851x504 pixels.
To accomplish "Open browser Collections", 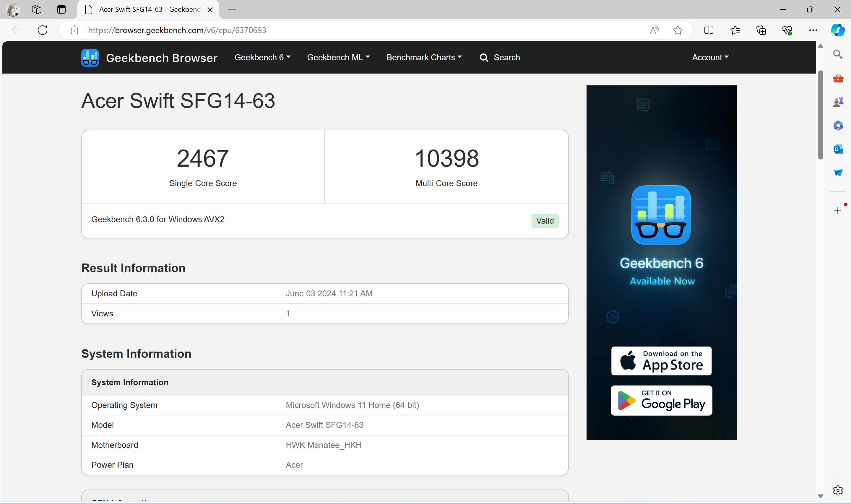I will pyautogui.click(x=761, y=30).
